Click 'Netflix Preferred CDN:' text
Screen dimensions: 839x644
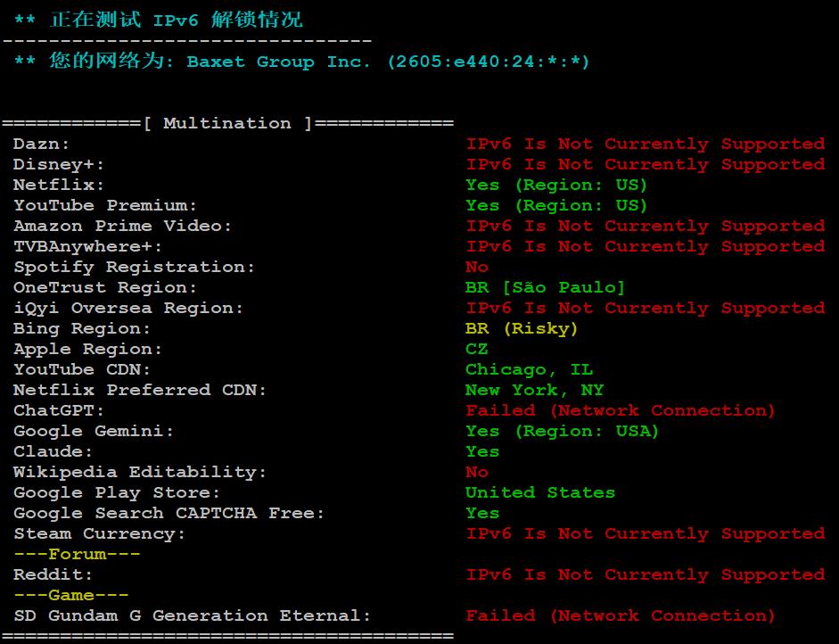click(140, 391)
